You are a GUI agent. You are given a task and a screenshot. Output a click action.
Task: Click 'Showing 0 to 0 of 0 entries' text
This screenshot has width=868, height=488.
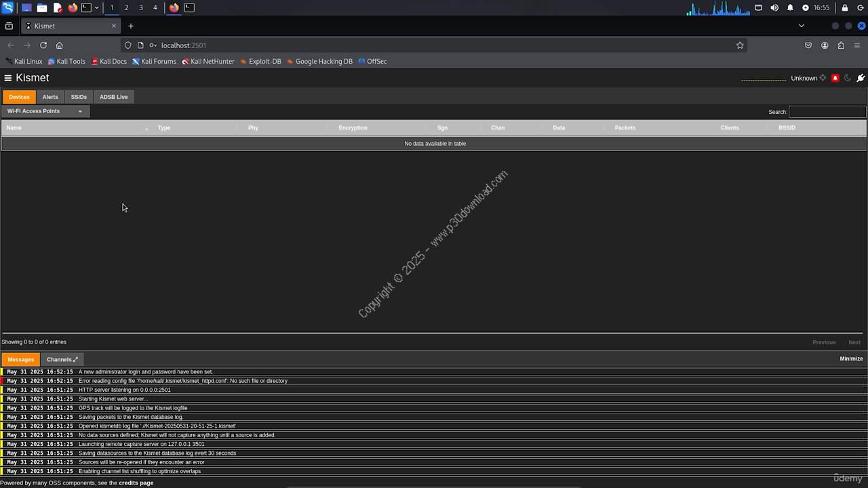tap(34, 342)
